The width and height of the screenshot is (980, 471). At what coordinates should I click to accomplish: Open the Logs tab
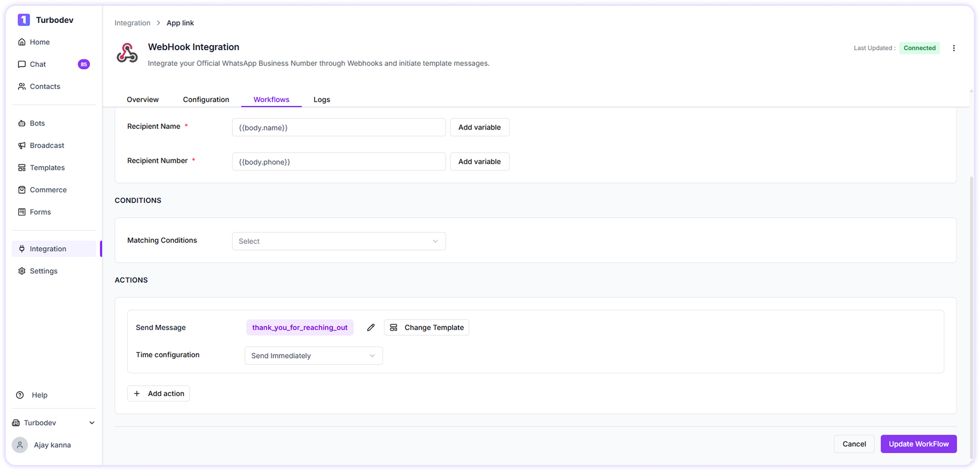(321, 99)
